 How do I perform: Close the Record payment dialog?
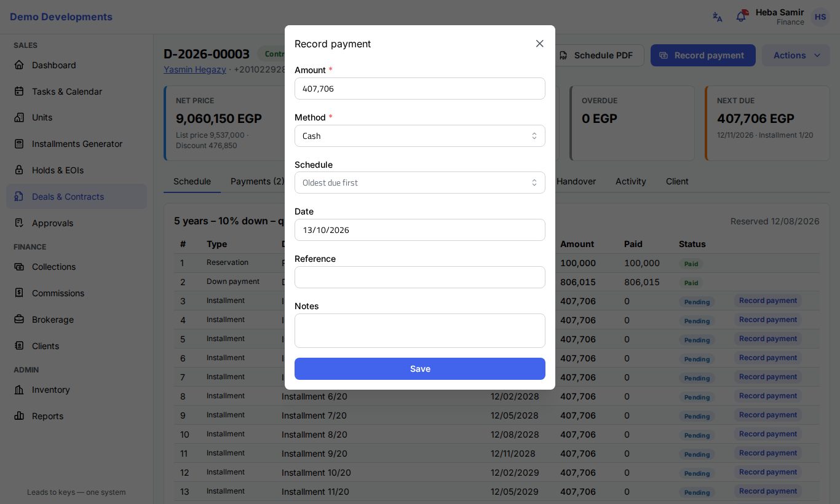[539, 44]
